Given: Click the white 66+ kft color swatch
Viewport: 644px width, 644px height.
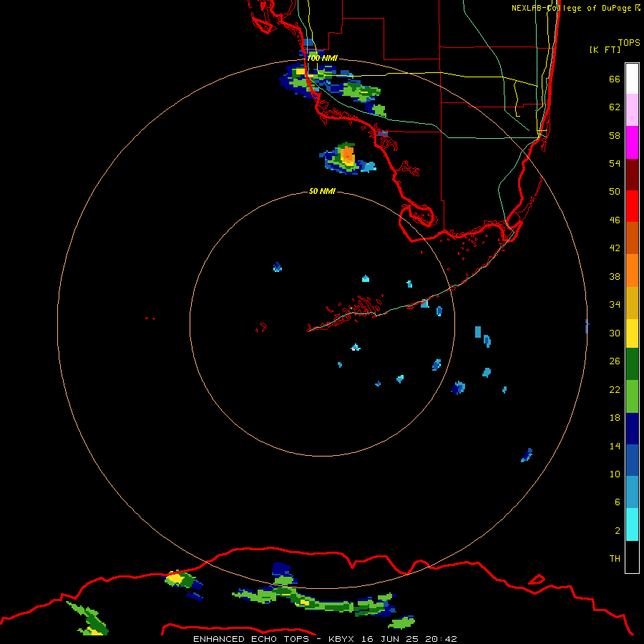Looking at the screenshot, I should [x=632, y=79].
